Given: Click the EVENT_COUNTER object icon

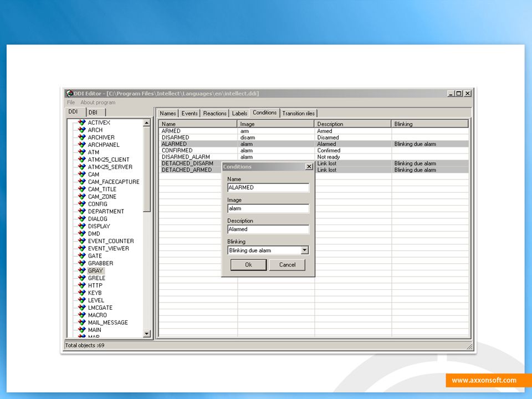Looking at the screenshot, I should [82, 241].
